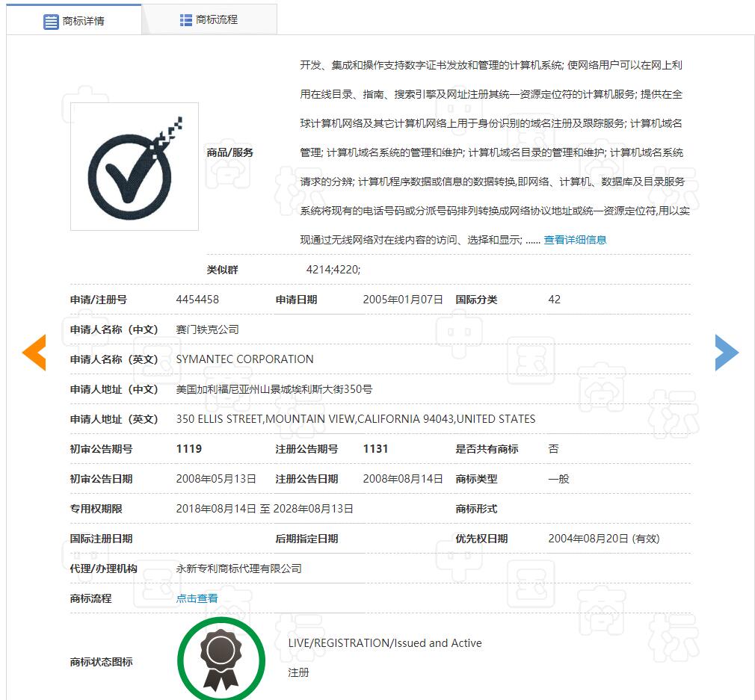This screenshot has width=755, height=700.
Task: Select similar group codes 4214;4220;
Action: point(333,270)
